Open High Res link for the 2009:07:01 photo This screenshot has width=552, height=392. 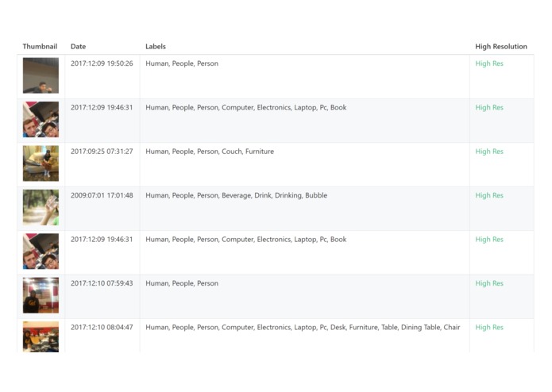(x=489, y=195)
